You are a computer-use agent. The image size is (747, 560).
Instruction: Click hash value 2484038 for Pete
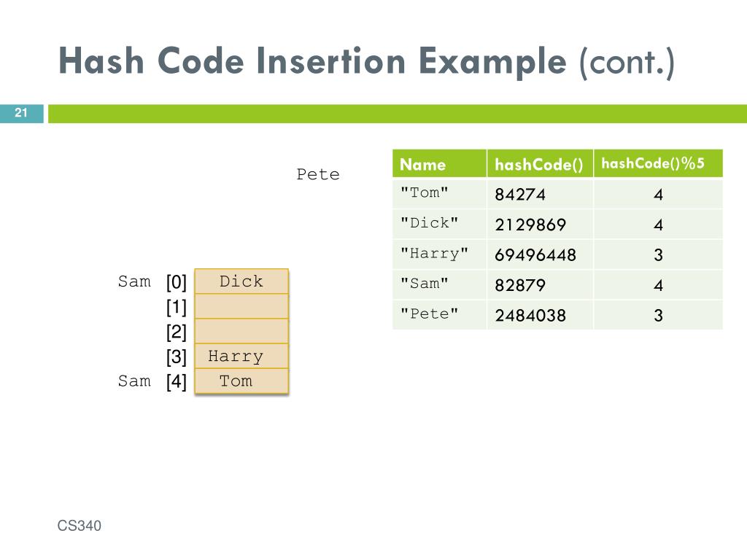click(x=530, y=315)
